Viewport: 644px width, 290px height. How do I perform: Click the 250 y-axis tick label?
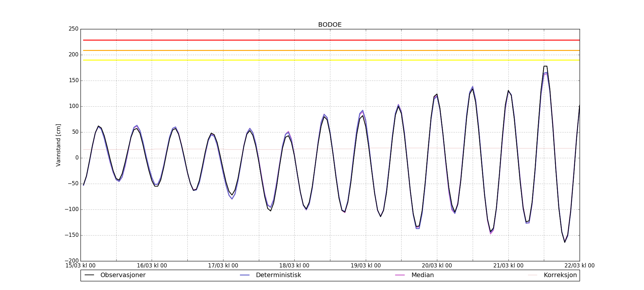click(73, 29)
